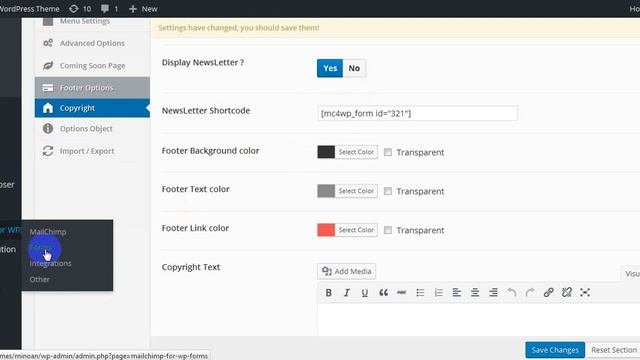Open Footer Options section

click(x=92, y=88)
